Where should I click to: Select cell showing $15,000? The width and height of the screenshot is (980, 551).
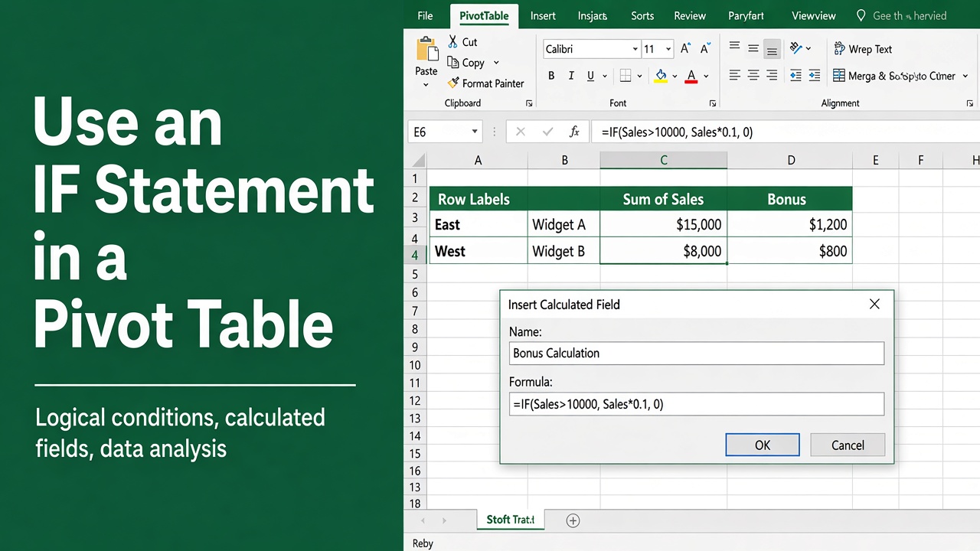pyautogui.click(x=664, y=224)
